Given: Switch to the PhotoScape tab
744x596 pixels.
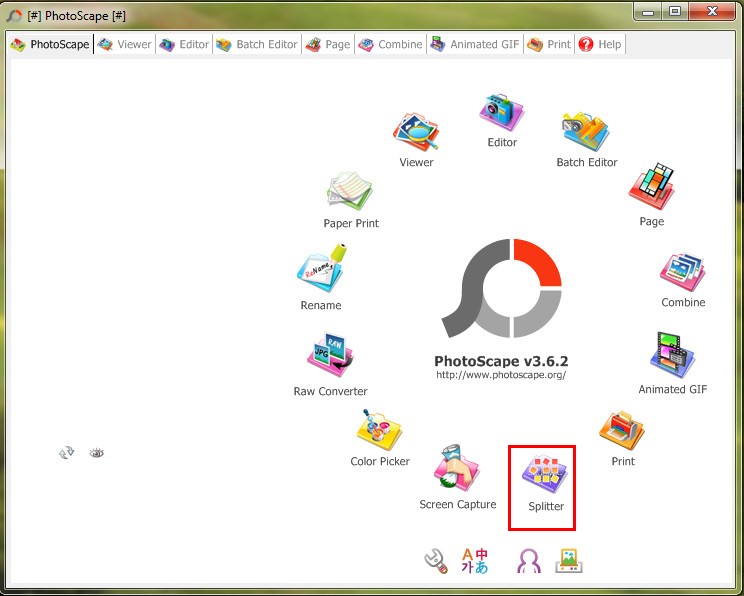Looking at the screenshot, I should 50,44.
